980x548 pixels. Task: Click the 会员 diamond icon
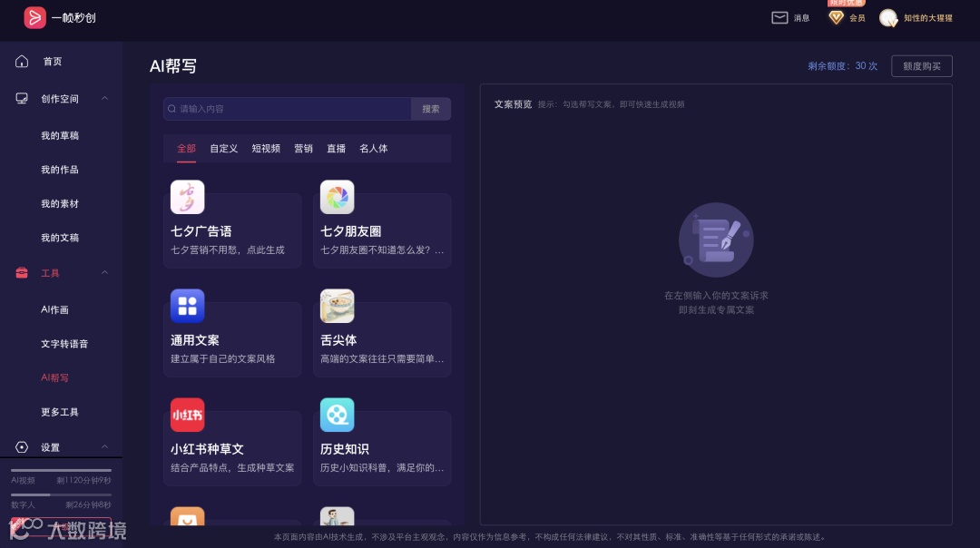tap(836, 17)
